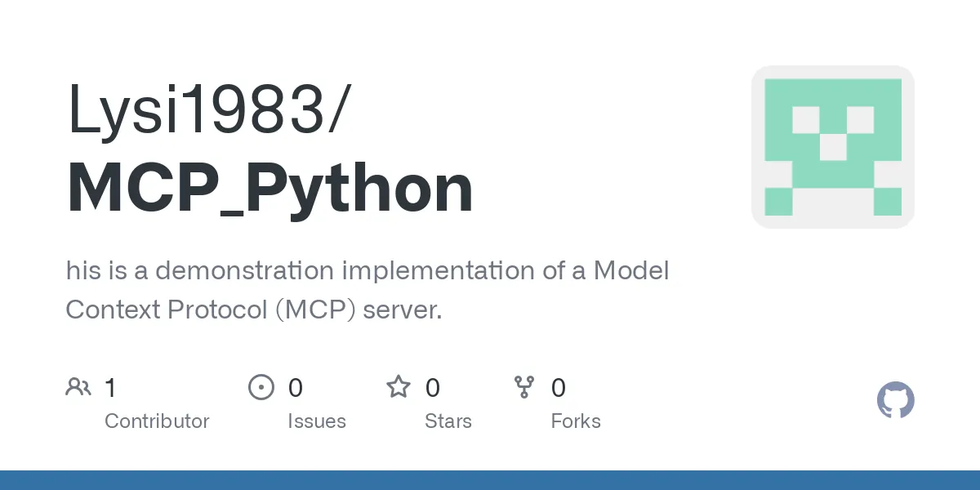Viewport: 980px width, 490px height.
Task: Open the green identicon avatar image
Action: [x=832, y=147]
